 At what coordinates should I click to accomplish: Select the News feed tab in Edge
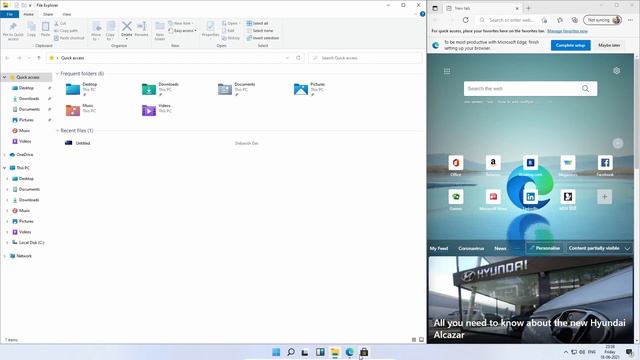pyautogui.click(x=500, y=248)
